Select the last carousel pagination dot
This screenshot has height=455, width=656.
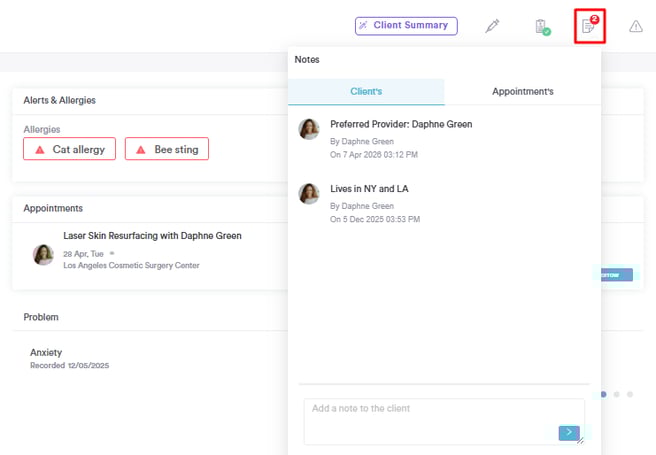tap(630, 395)
